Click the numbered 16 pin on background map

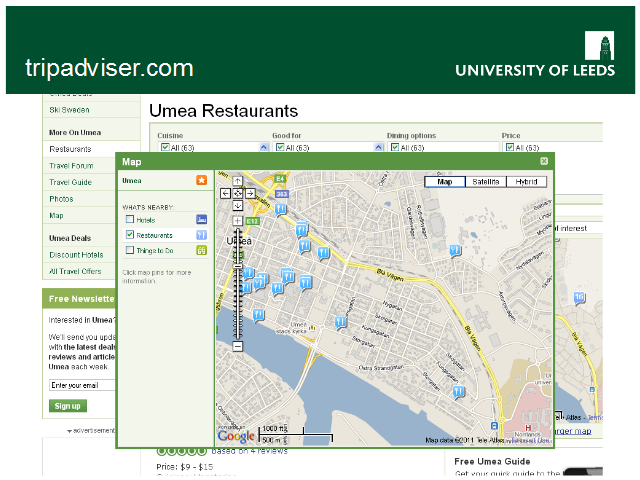pyautogui.click(x=579, y=298)
